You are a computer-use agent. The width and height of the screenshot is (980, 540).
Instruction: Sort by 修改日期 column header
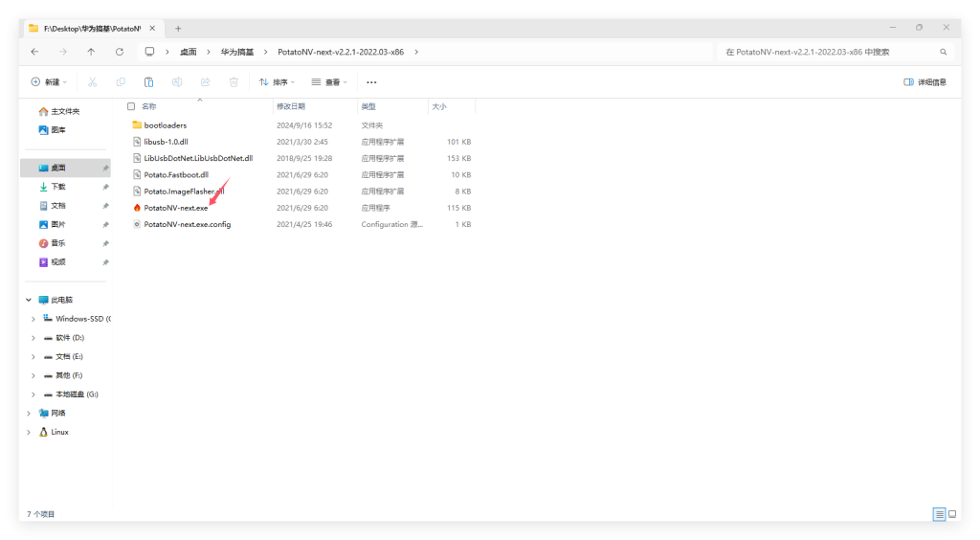[x=291, y=106]
